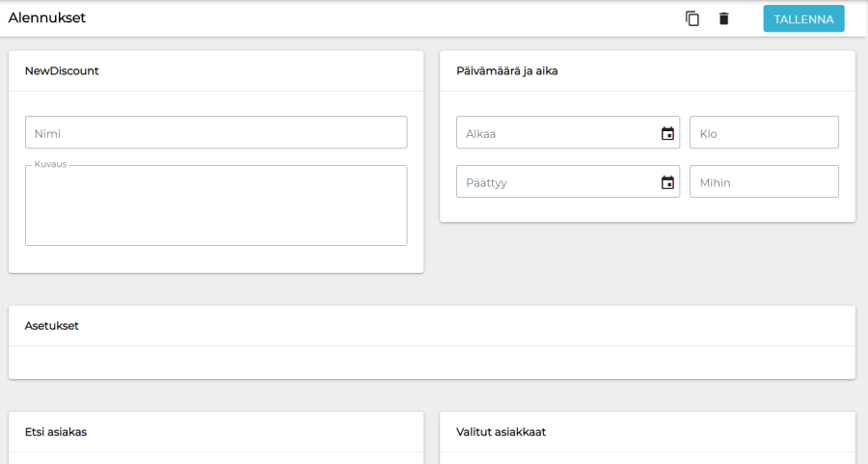Open the Päättyy calendar picker icon

click(667, 181)
